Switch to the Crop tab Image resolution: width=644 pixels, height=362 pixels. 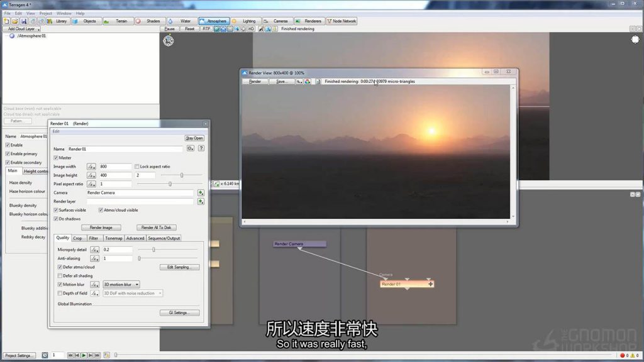pyautogui.click(x=77, y=238)
